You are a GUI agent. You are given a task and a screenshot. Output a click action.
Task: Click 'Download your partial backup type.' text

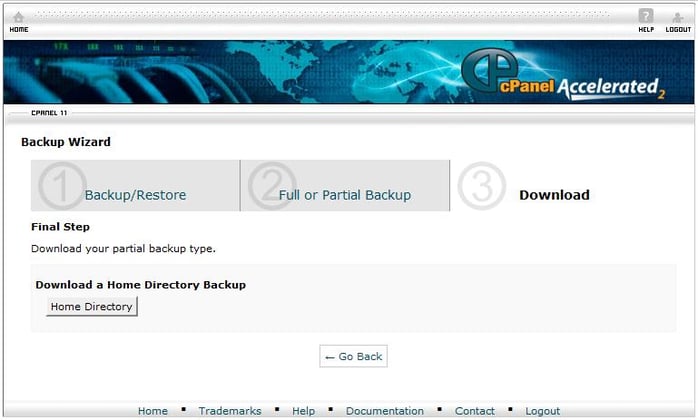pyautogui.click(x=123, y=249)
